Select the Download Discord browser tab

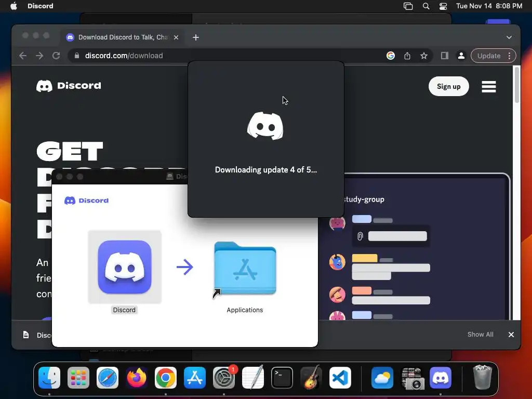122,37
